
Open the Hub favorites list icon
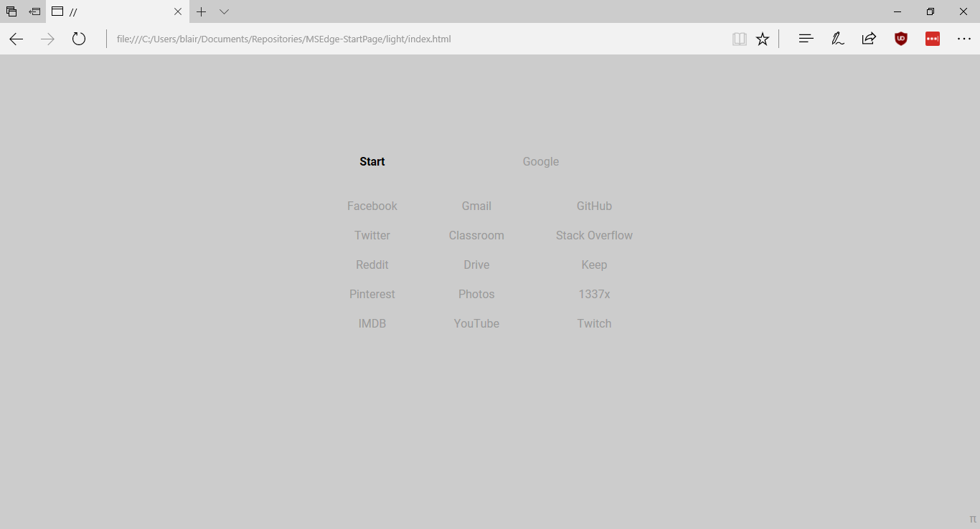click(806, 39)
